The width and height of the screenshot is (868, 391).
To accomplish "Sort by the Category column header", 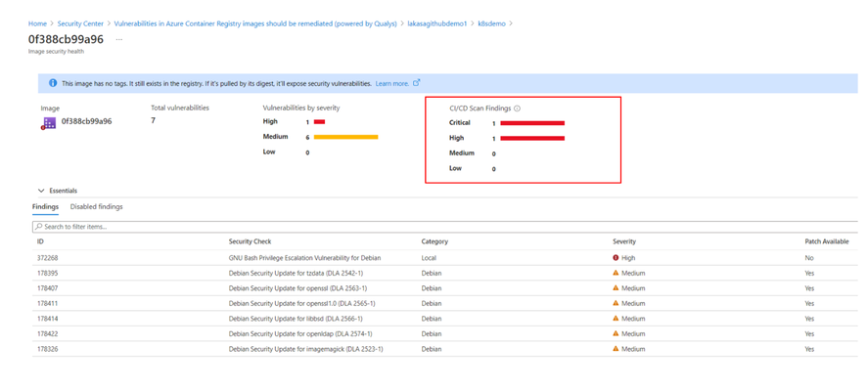I will pos(434,242).
